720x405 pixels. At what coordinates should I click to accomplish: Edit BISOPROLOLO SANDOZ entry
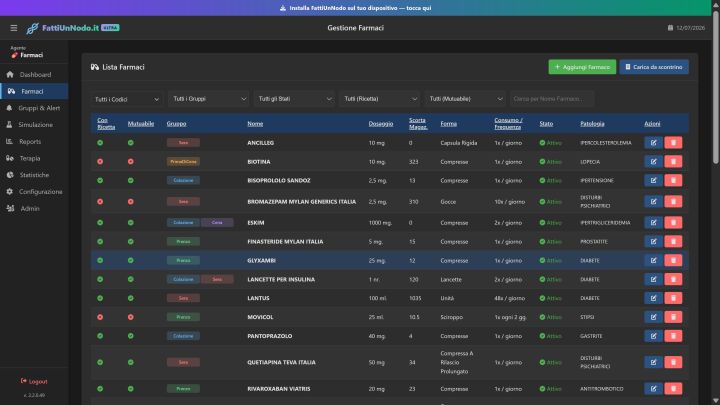coord(653,180)
